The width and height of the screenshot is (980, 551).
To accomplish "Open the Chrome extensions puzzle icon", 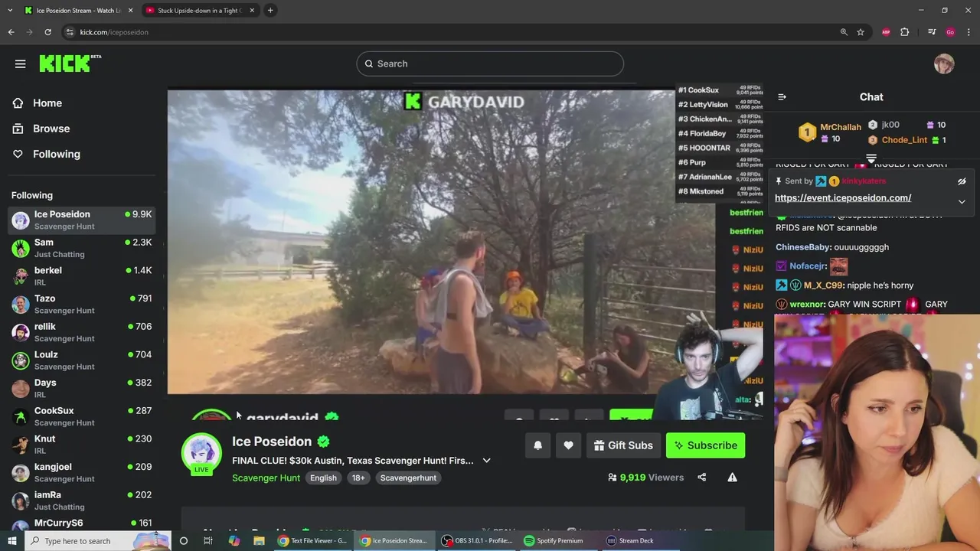I will click(x=904, y=32).
